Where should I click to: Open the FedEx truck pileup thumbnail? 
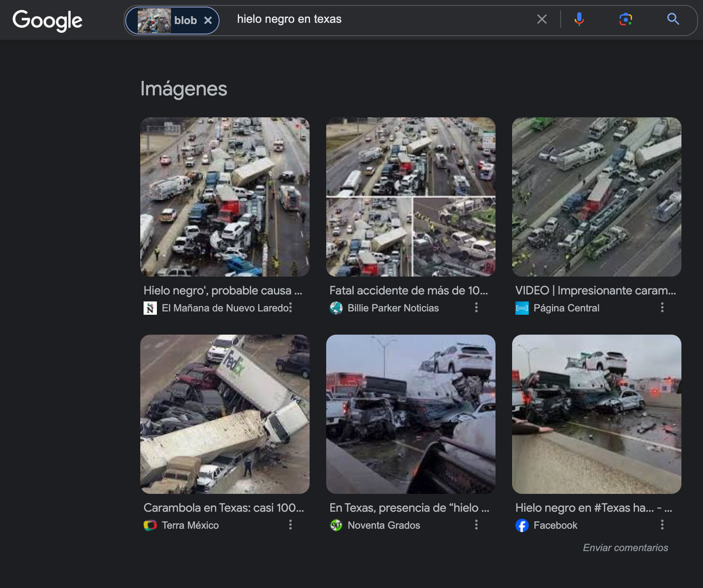225,414
